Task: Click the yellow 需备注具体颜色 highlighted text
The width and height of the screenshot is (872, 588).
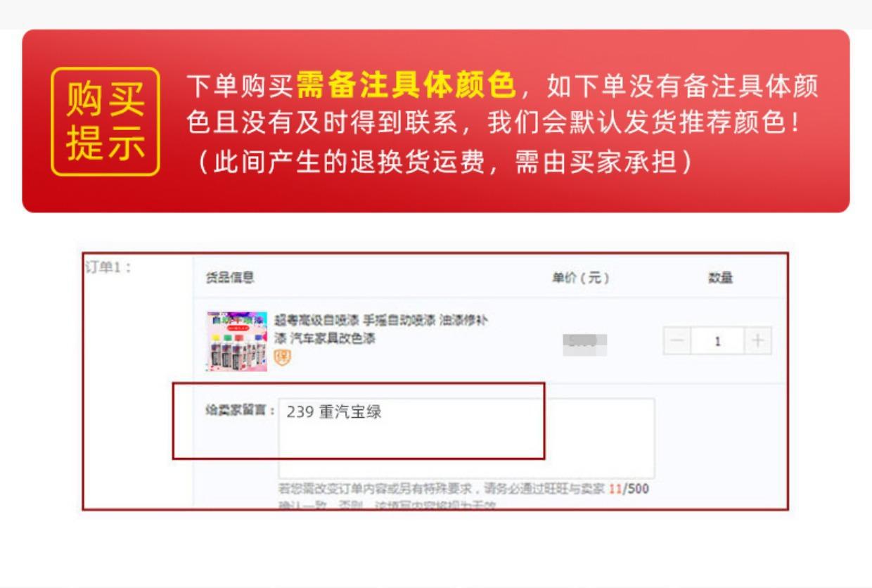Action: (406, 86)
